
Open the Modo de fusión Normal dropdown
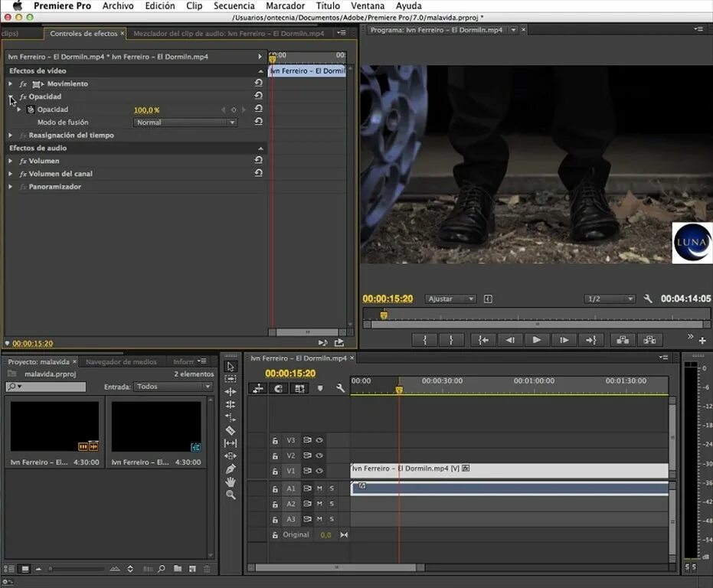tap(185, 122)
